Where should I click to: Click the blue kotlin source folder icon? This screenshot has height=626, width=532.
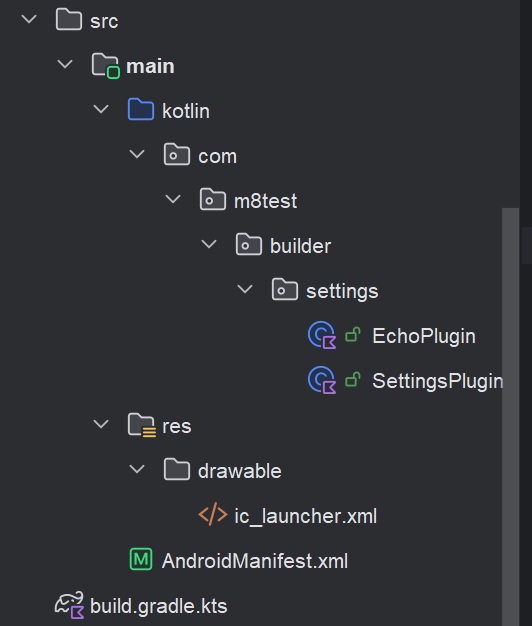coord(141,109)
